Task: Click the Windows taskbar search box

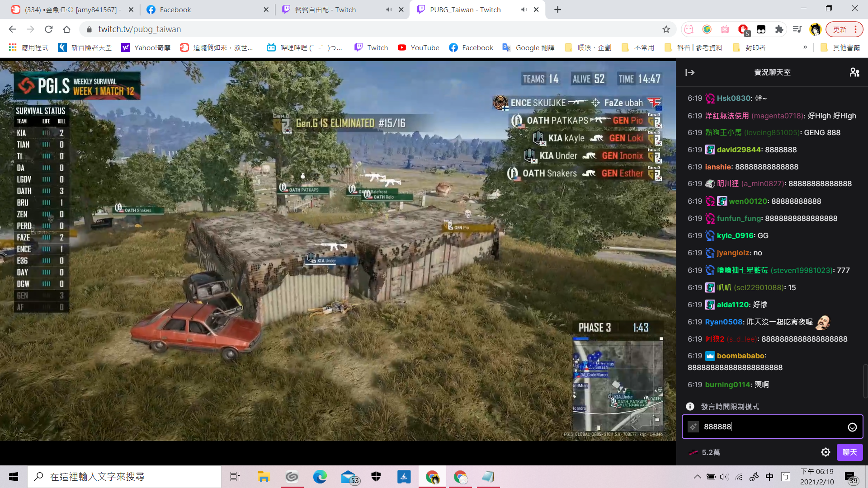Action: click(124, 477)
